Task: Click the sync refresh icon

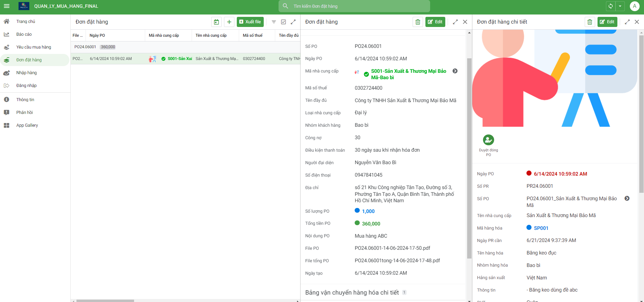Action: coord(611,6)
